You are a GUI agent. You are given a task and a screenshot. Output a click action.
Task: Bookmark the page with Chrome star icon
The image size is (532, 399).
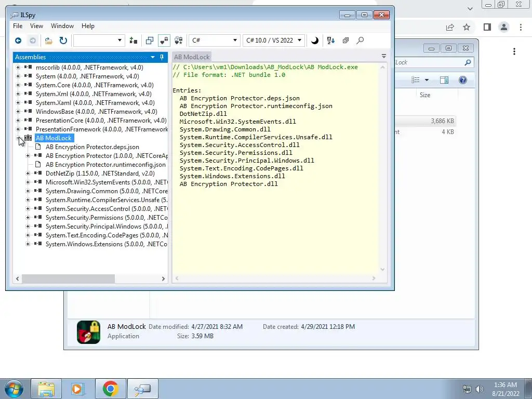coord(467,27)
